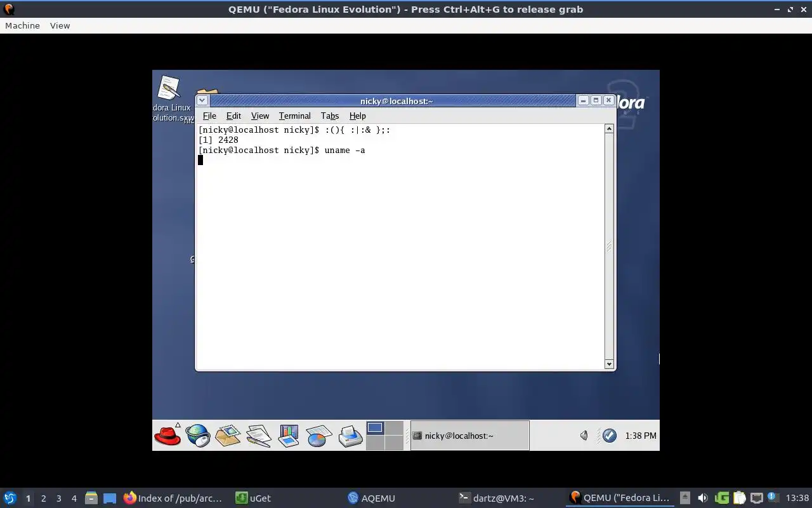Close the nicky@localhost terminal window
Screen dimensions: 812x508
point(608,100)
